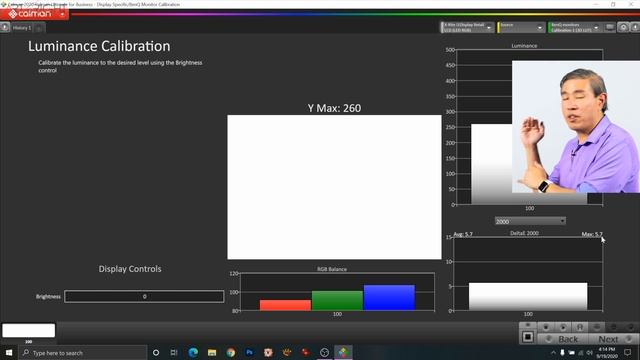
Task: Click the Brightness value input field
Action: tap(144, 296)
